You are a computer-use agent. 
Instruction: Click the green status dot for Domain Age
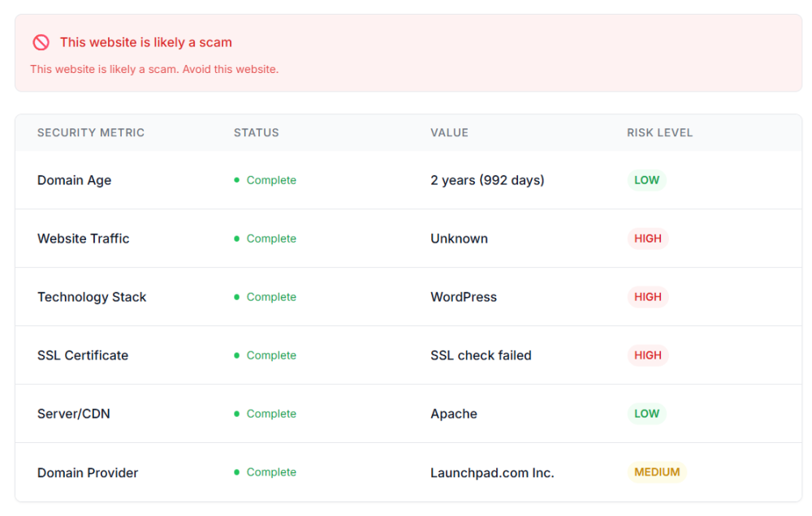(x=237, y=180)
